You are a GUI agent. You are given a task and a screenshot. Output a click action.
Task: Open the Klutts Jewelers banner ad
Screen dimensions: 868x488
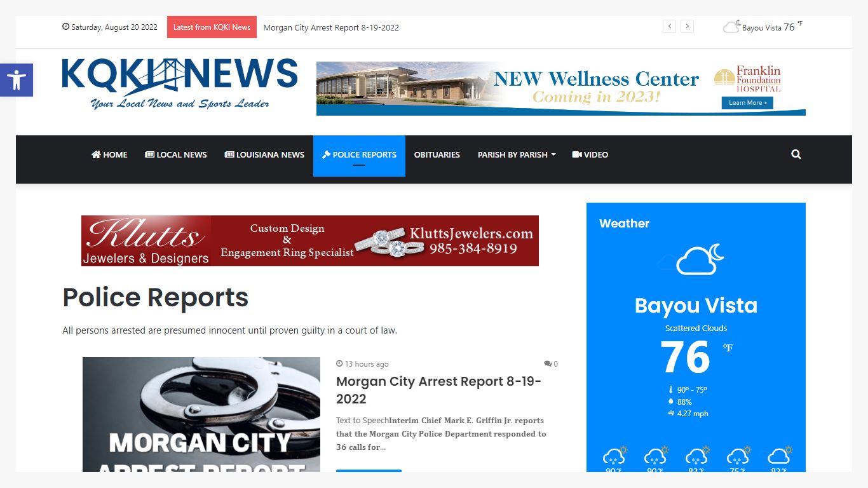[310, 241]
